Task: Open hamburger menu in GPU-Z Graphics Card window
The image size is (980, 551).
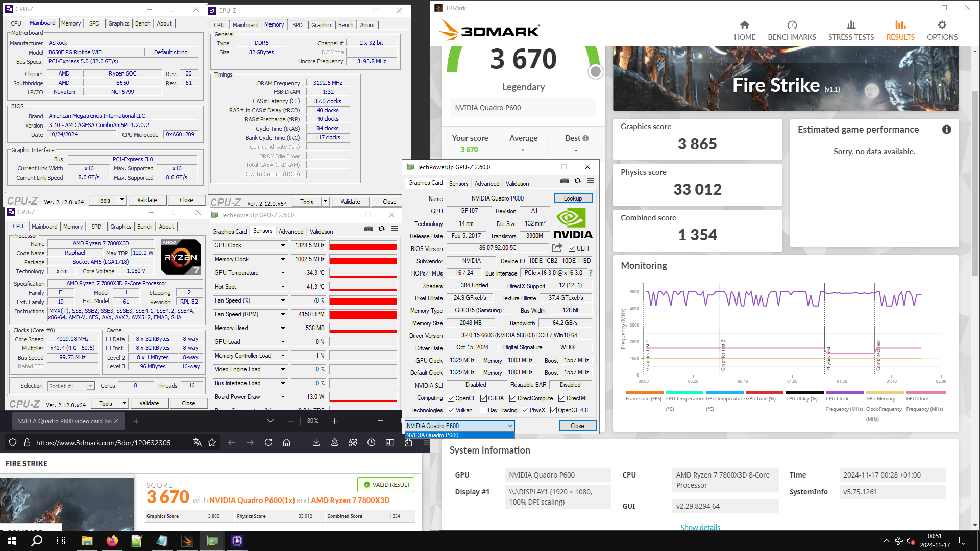Action: (x=591, y=181)
